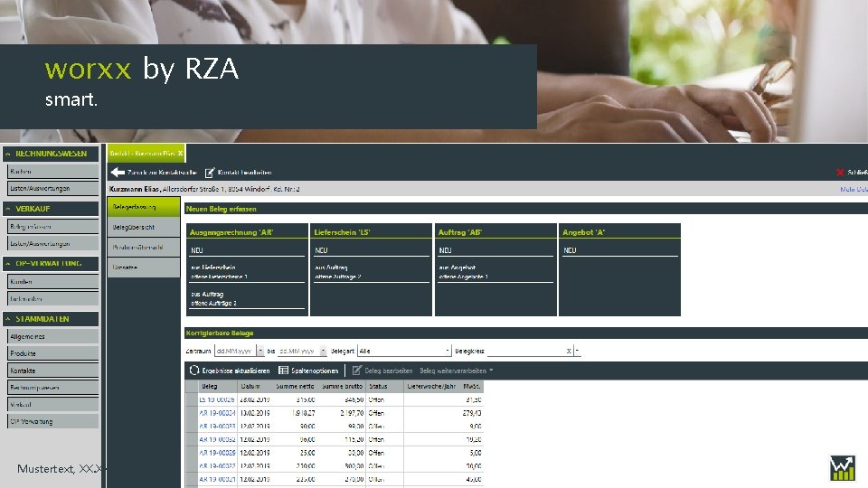Open Lieferanten under OP-Verwaltung
Viewport: 868px width, 488px height.
tap(52, 298)
